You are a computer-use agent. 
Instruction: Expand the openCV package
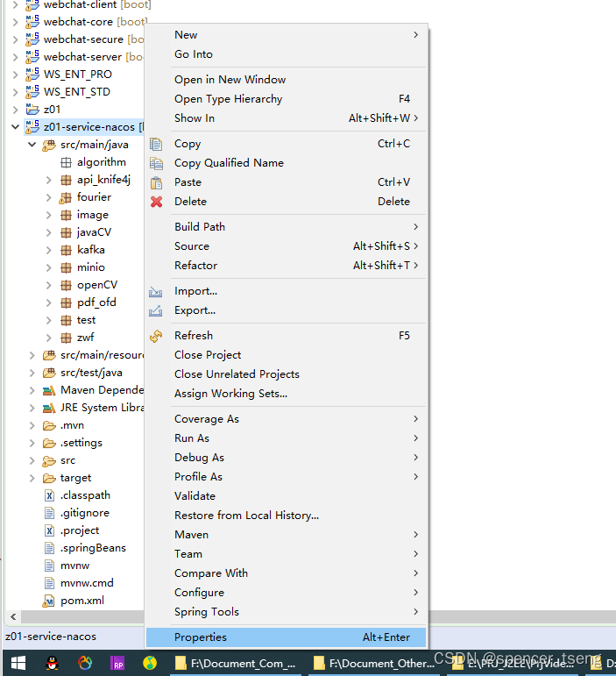pos(49,286)
